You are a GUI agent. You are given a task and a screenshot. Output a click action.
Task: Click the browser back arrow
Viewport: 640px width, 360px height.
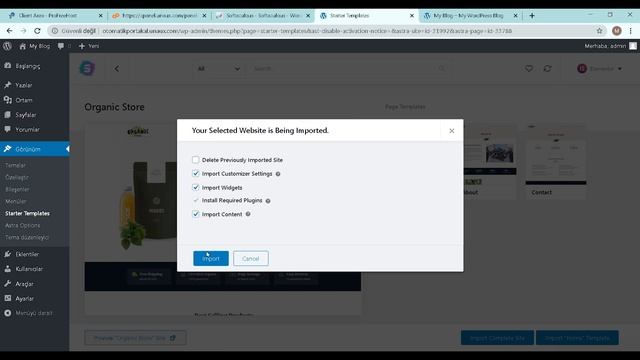(9, 31)
